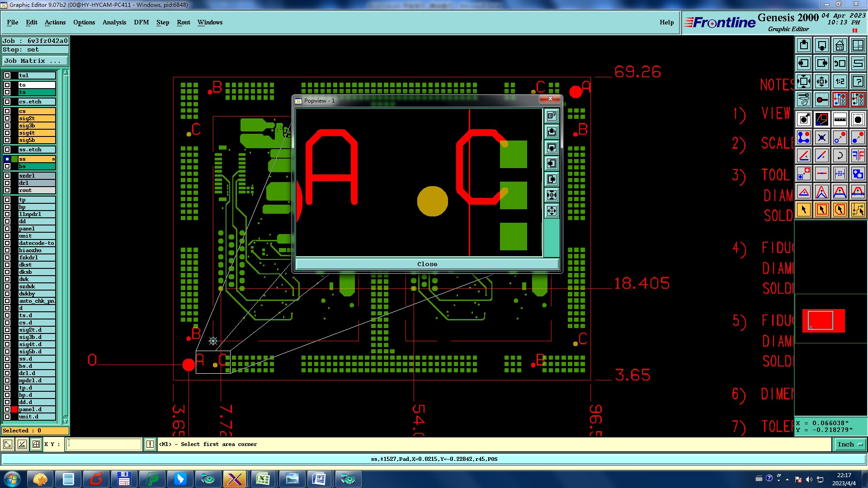This screenshot has width=868, height=488.
Task: Open the Inch units dropdown
Action: pyautogui.click(x=849, y=445)
